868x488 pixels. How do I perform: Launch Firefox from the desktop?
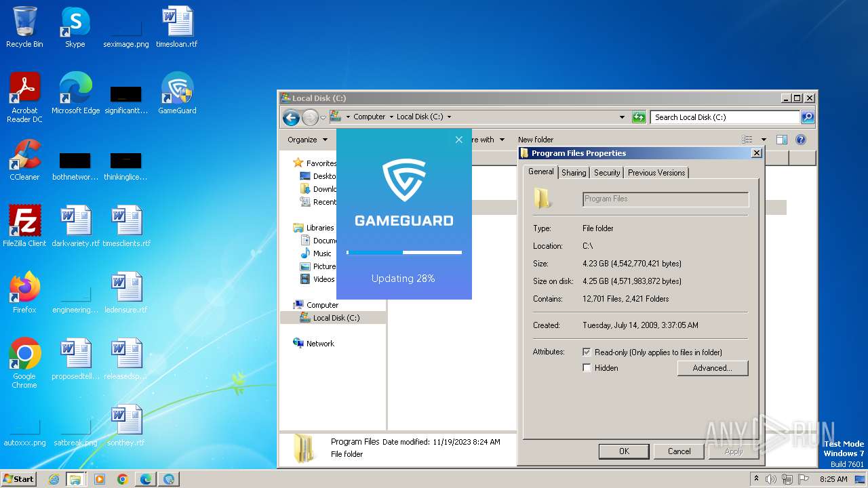coord(24,293)
